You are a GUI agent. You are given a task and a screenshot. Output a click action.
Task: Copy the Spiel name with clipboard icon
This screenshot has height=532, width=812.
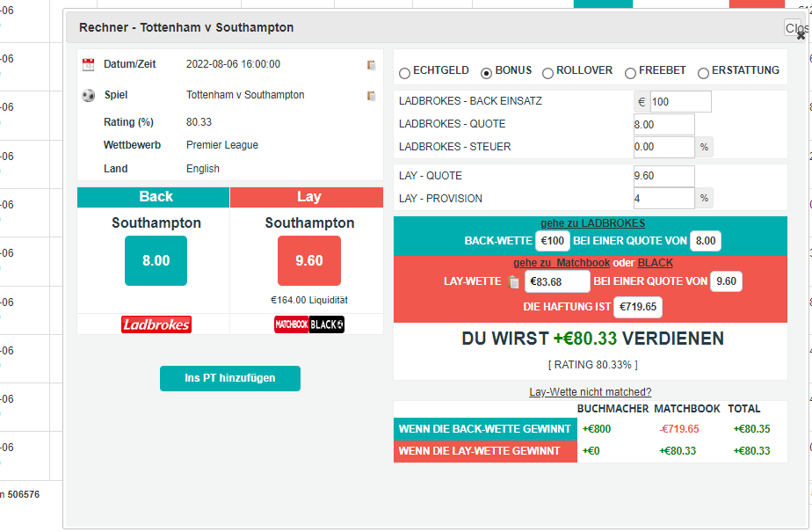click(x=372, y=96)
